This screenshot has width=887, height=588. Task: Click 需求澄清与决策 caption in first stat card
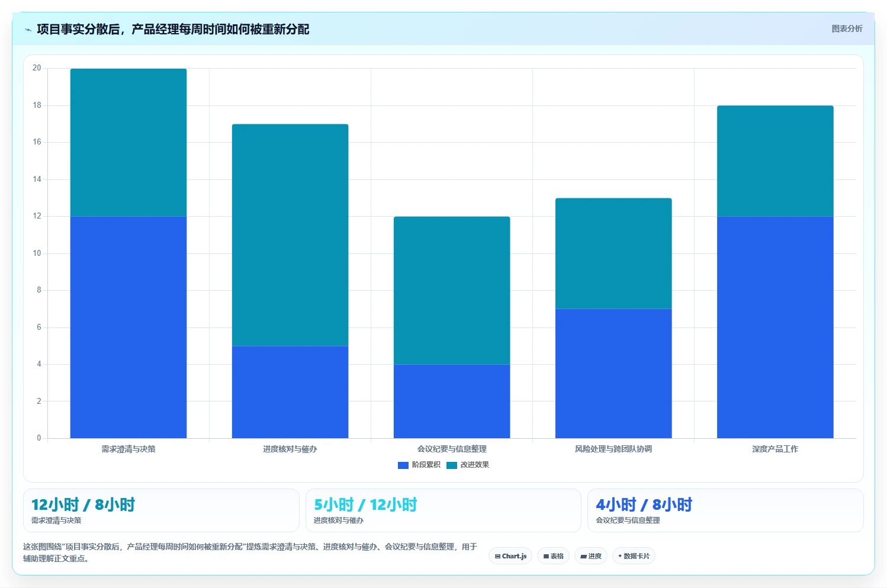pos(56,520)
